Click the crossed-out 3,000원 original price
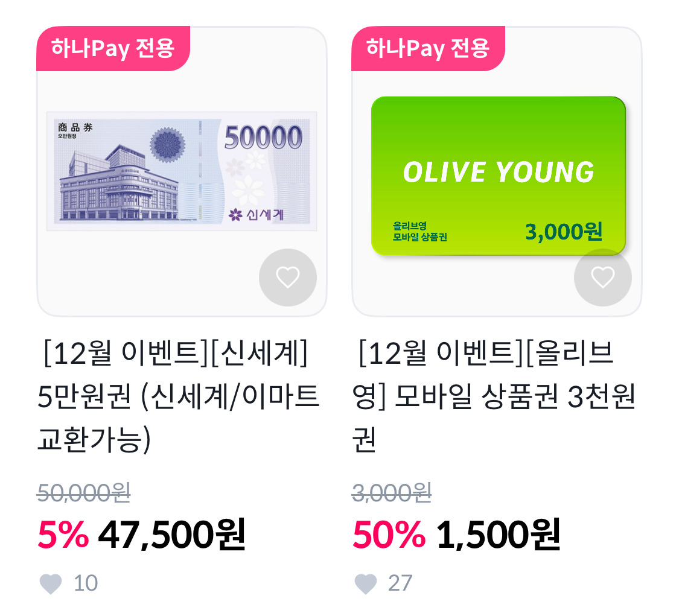The image size is (679, 616). (392, 494)
